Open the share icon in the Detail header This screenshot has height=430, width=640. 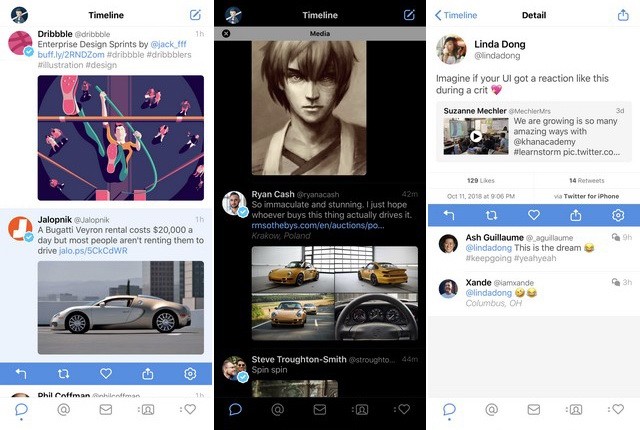pyautogui.click(x=623, y=15)
